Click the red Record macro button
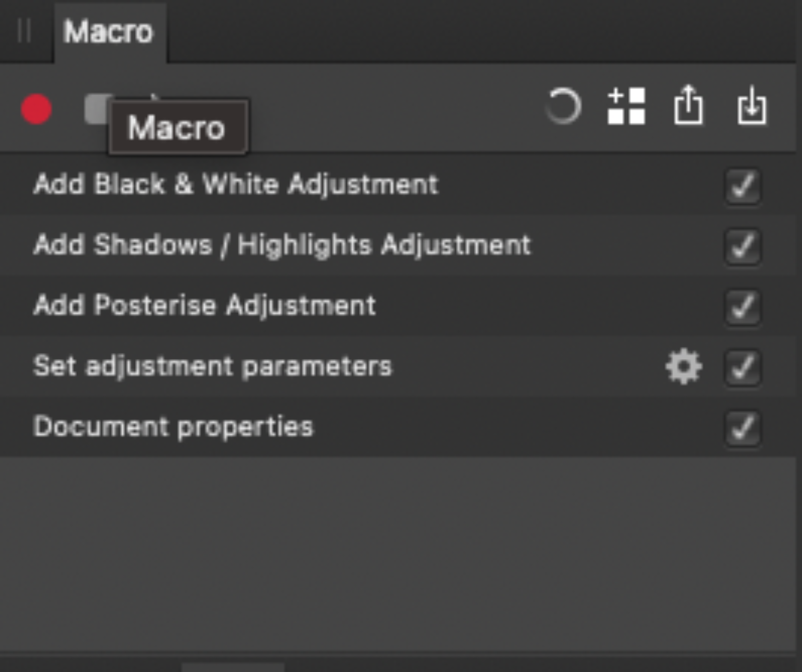This screenshot has height=672, width=802. 37,109
